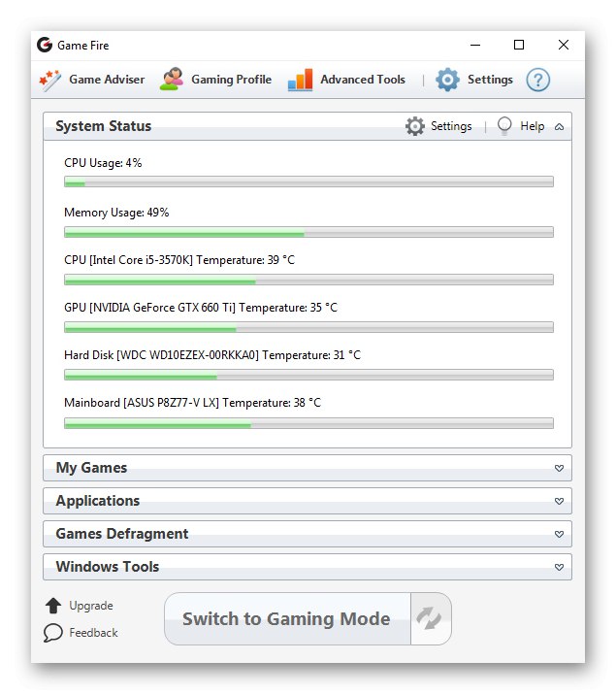Click the Mainboard ASUS P8Z77-V LX temperature text
The width and height of the screenshot is (616, 694).
click(x=192, y=403)
